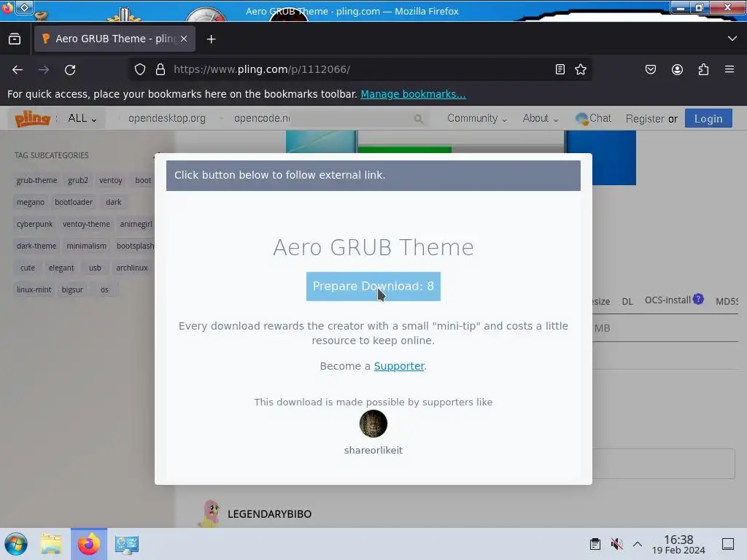Screen dimensions: 747x560
Task: Expand the ALL category dropdown
Action: pyautogui.click(x=82, y=118)
